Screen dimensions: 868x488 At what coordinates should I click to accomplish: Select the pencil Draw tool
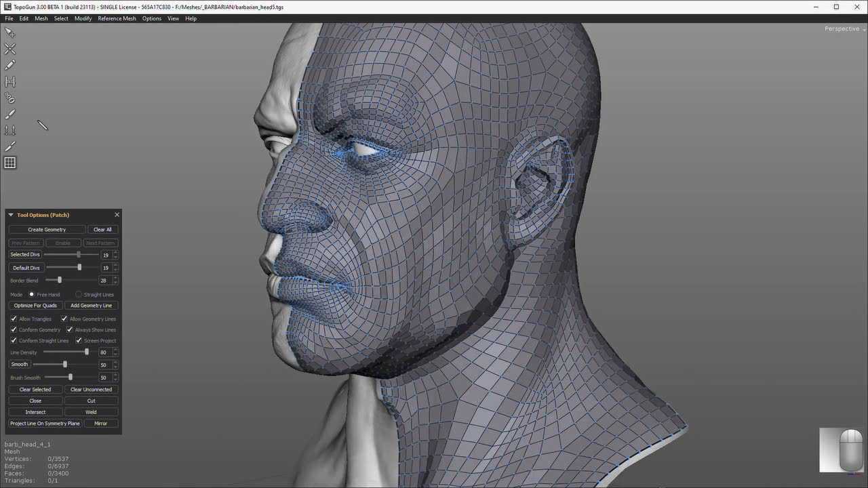[10, 65]
